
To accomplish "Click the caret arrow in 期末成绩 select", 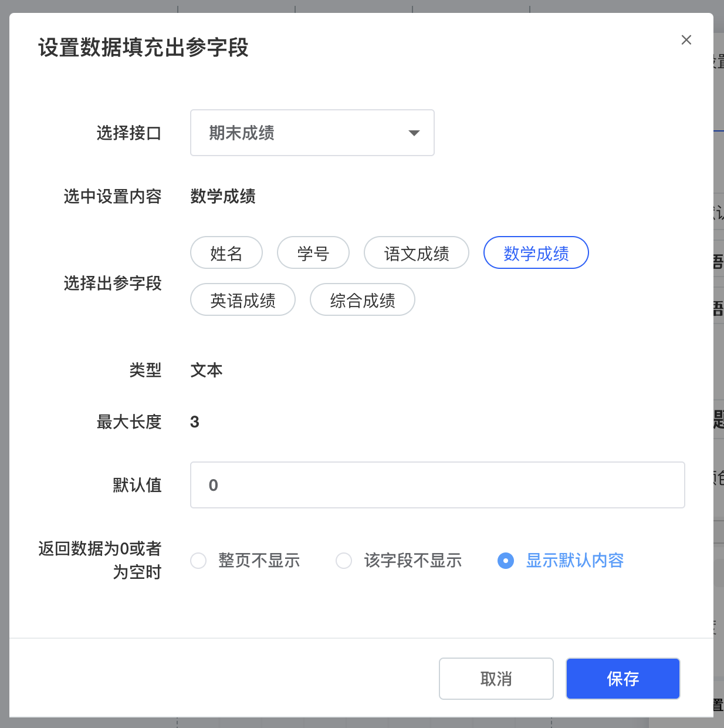I will 414,133.
